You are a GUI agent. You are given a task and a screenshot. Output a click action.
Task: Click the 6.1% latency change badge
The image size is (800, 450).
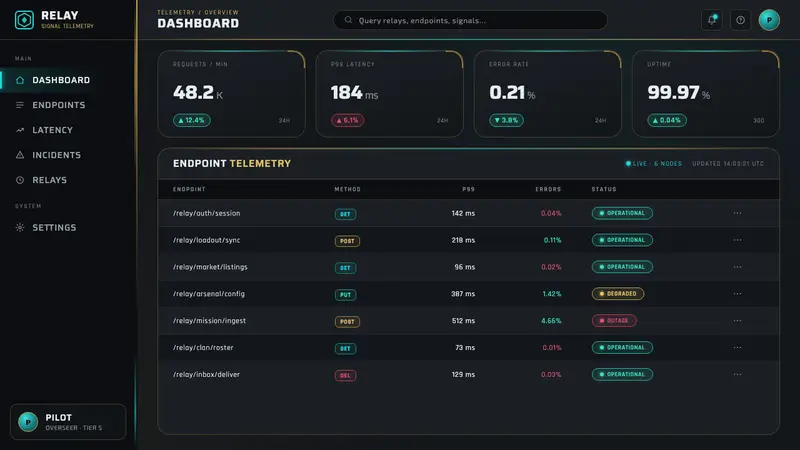(x=347, y=120)
